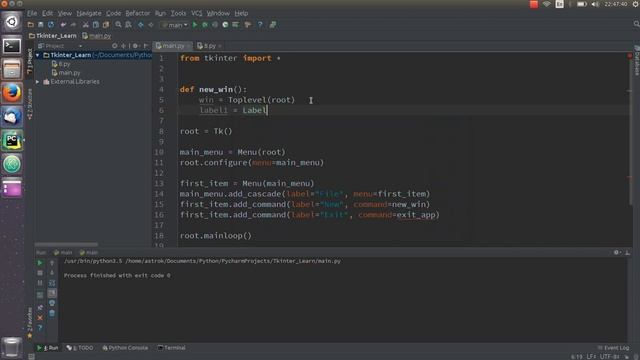The width and height of the screenshot is (640, 360).
Task: Open Settings via the toolbar wrench icon
Action: click(x=248, y=25)
